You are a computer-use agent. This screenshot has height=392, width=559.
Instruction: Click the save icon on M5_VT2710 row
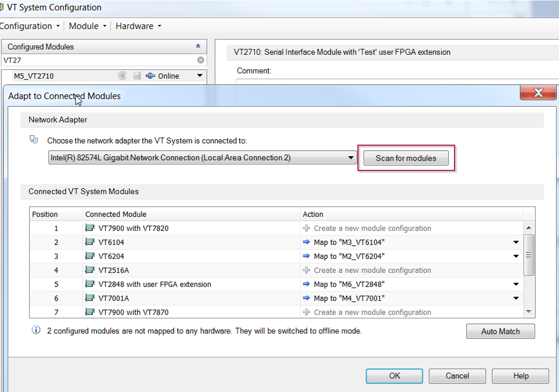coord(137,76)
